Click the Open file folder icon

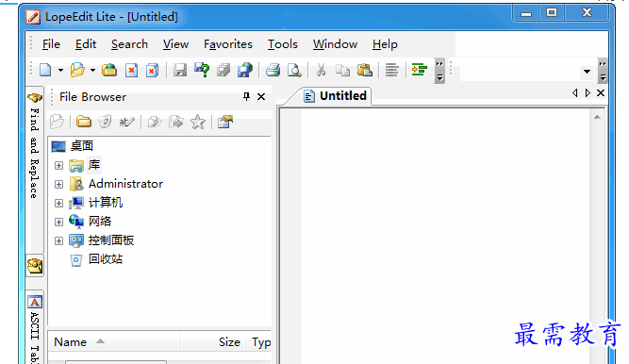click(x=77, y=70)
